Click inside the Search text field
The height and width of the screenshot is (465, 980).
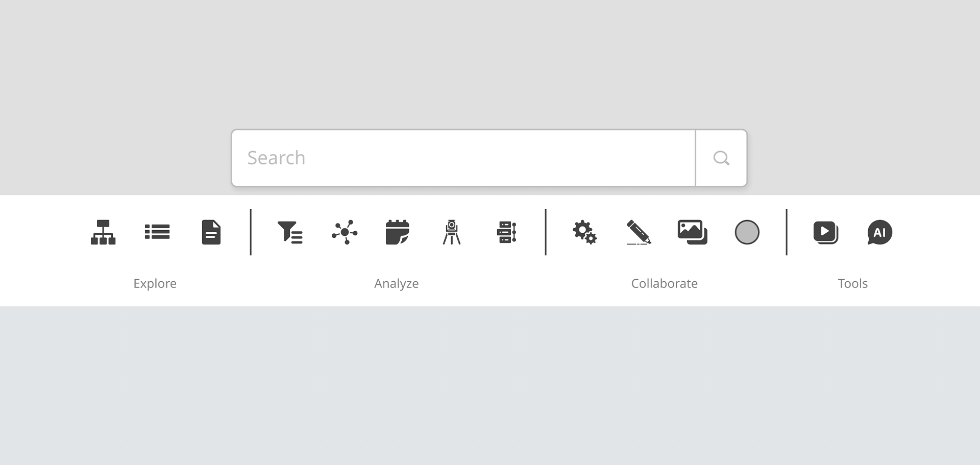tap(463, 158)
